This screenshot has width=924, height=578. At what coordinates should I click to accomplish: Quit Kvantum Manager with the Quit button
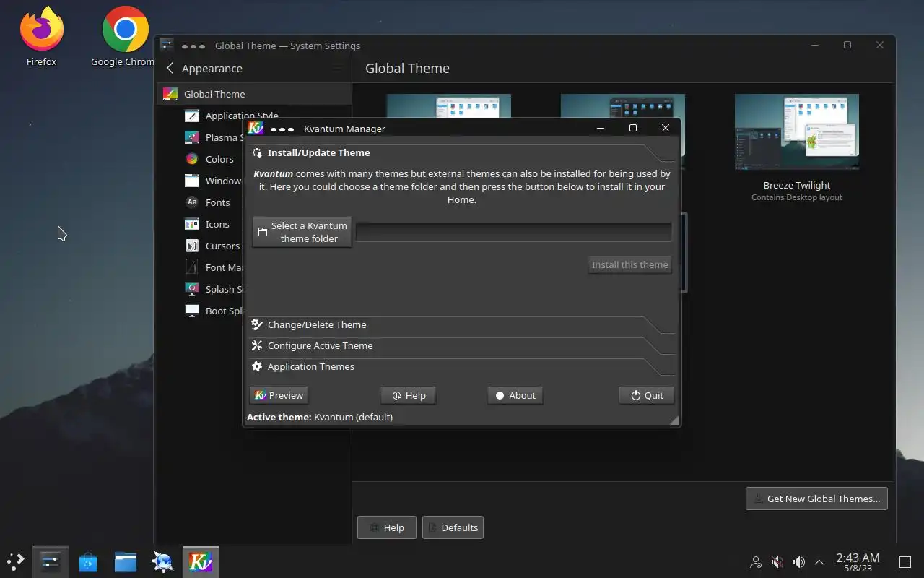[647, 395]
